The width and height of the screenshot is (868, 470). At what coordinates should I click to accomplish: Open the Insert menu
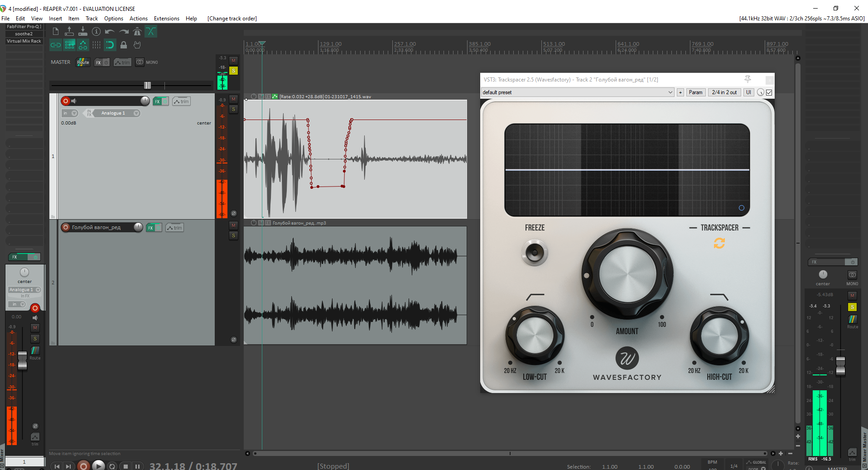(55, 19)
